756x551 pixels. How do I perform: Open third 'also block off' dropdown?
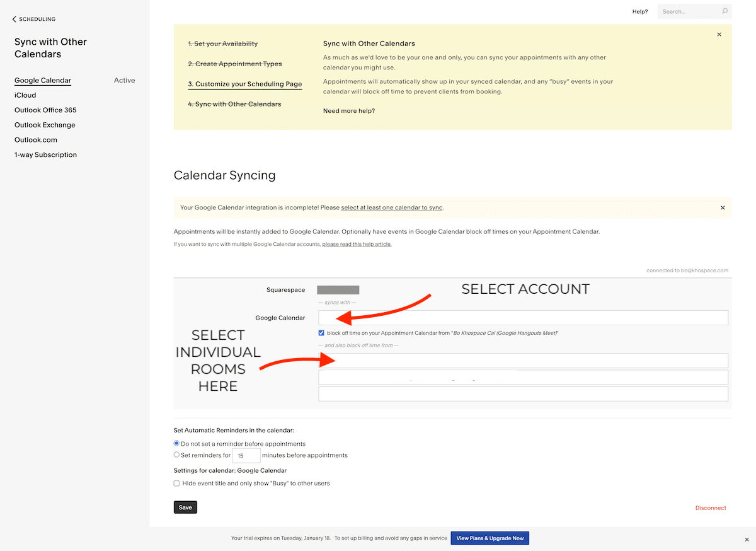tap(523, 394)
